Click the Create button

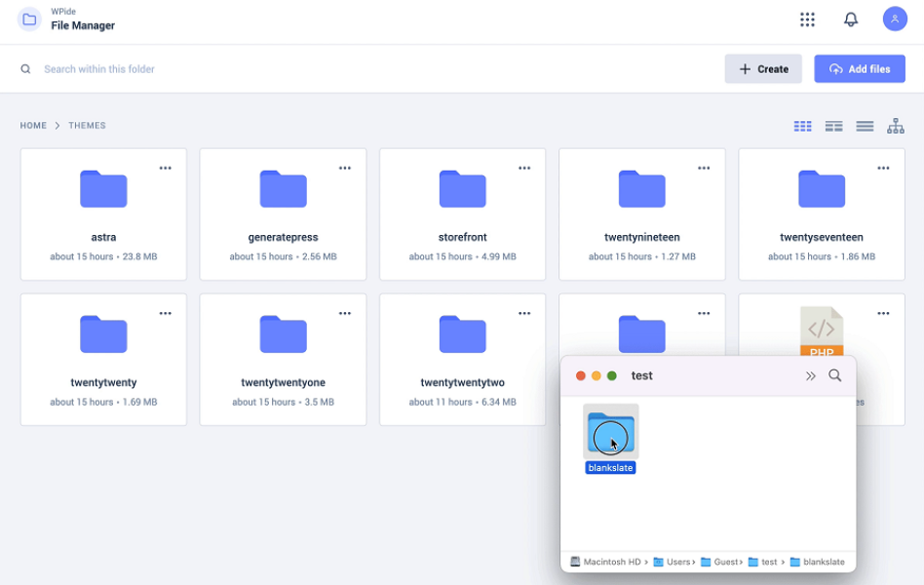763,68
